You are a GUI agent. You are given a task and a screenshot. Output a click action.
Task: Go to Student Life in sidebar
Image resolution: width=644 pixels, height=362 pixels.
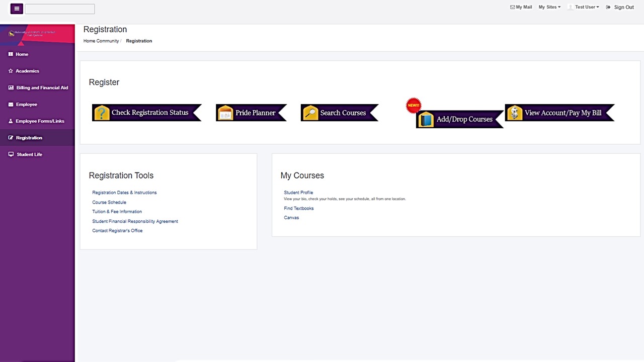pos(29,154)
